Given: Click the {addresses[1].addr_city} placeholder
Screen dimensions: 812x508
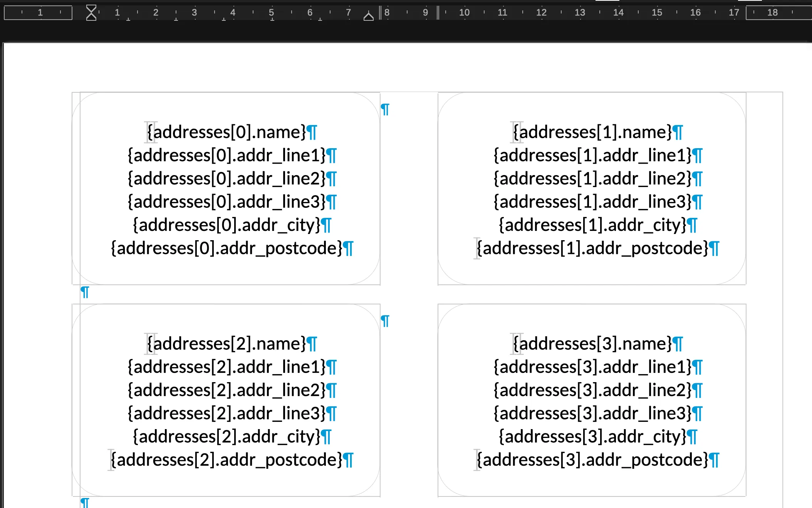Looking at the screenshot, I should pos(592,225).
